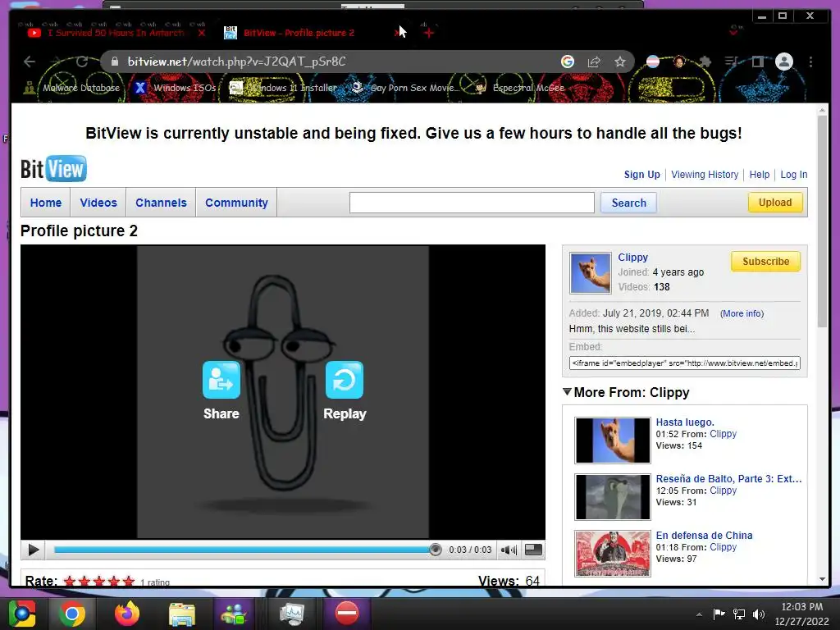Click the fifth rating star
This screenshot has width=840, height=630.
[128, 582]
